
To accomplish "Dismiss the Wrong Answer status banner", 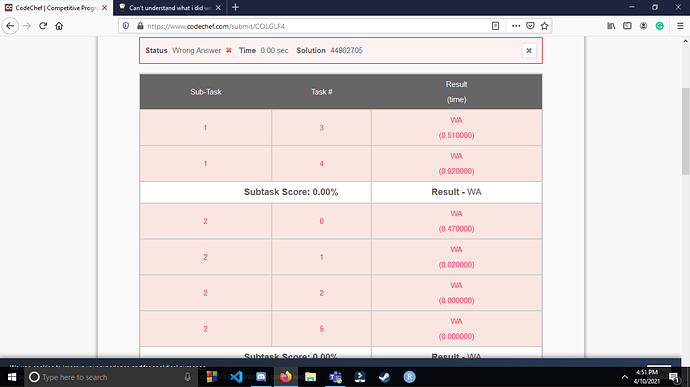I will 529,51.
